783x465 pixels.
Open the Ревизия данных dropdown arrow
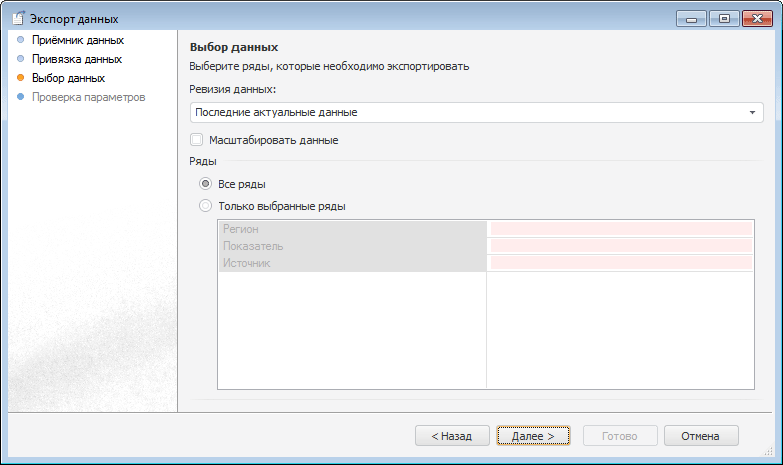[x=752, y=112]
